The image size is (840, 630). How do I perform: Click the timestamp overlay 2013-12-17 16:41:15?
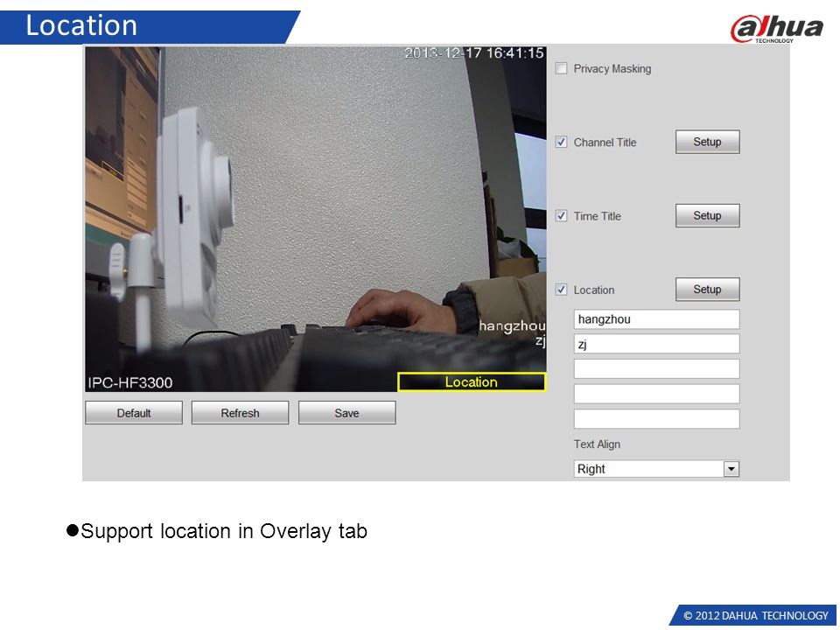[474, 53]
